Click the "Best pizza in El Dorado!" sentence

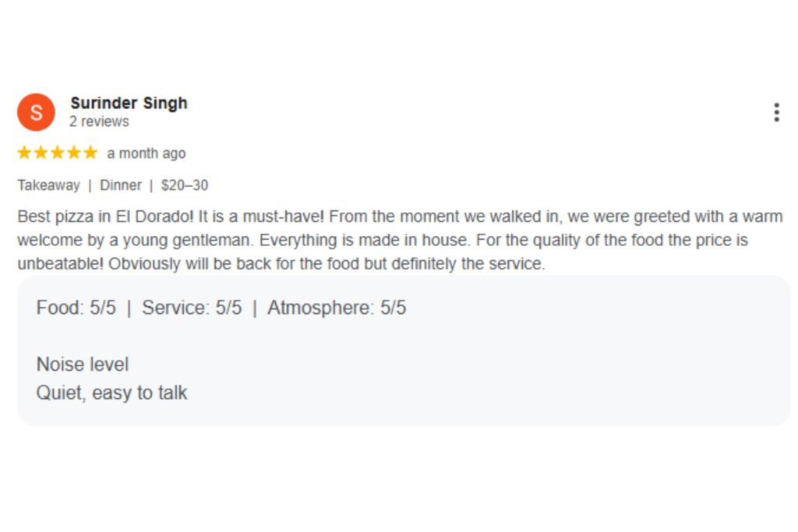[106, 217]
